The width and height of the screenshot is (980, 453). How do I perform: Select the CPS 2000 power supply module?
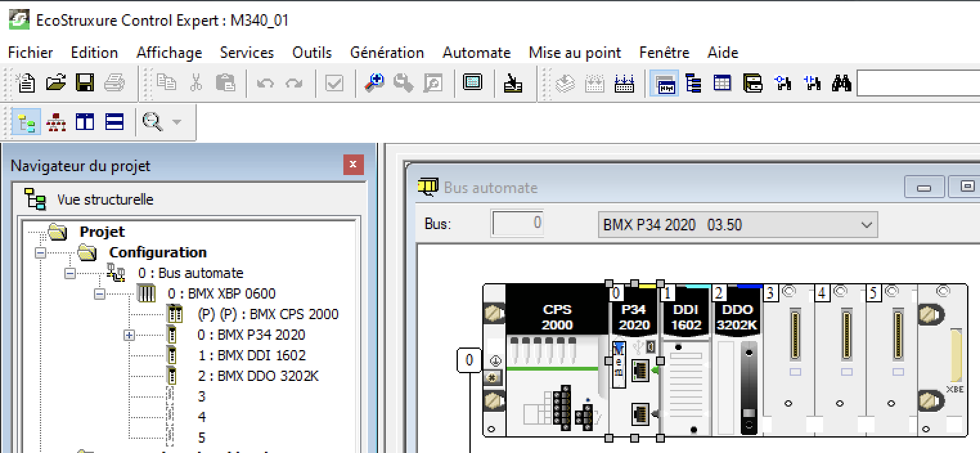coord(557,360)
